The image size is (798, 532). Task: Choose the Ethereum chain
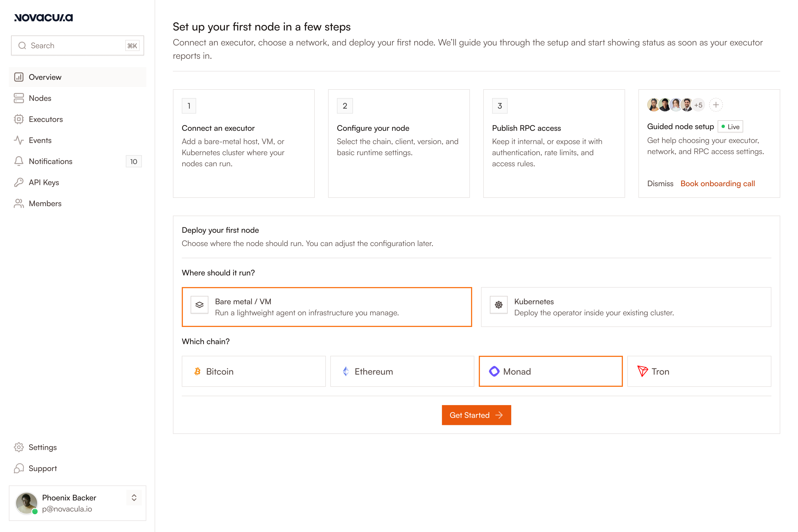pos(402,371)
